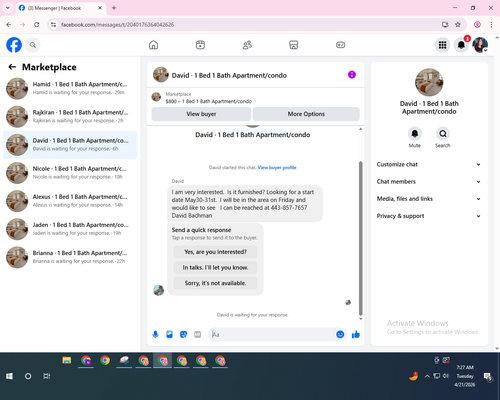Open the Friends icon in top navigation
The height and width of the screenshot is (400, 500).
[247, 45]
